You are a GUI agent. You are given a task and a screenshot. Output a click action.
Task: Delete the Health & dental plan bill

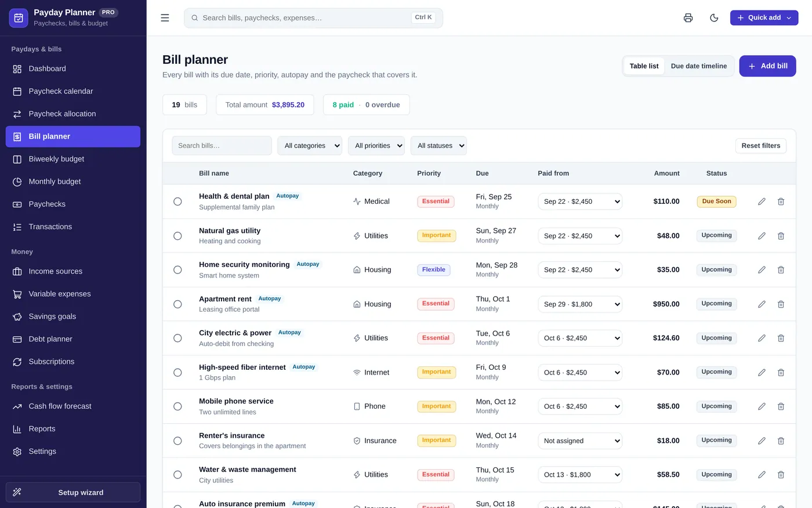tap(781, 201)
